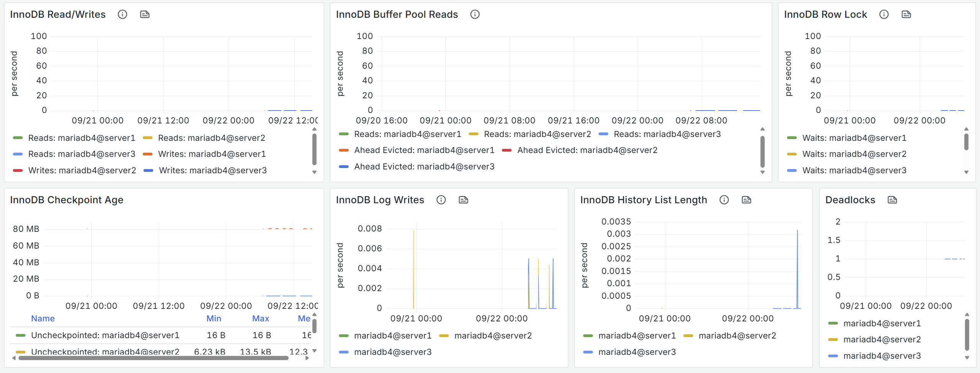This screenshot has width=980, height=373.
Task: Open info icon on InnoDB Row Lock panel
Action: 884,15
